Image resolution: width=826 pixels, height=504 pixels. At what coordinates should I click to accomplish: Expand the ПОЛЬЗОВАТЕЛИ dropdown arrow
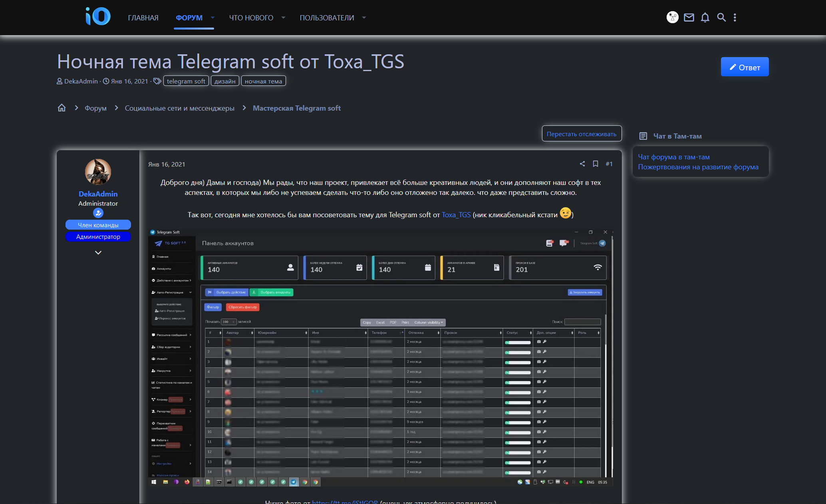[x=364, y=18]
